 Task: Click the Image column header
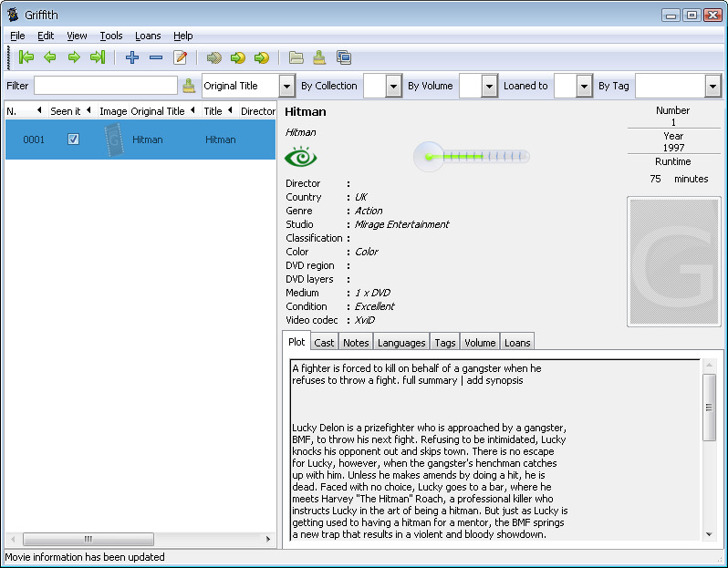click(x=113, y=111)
